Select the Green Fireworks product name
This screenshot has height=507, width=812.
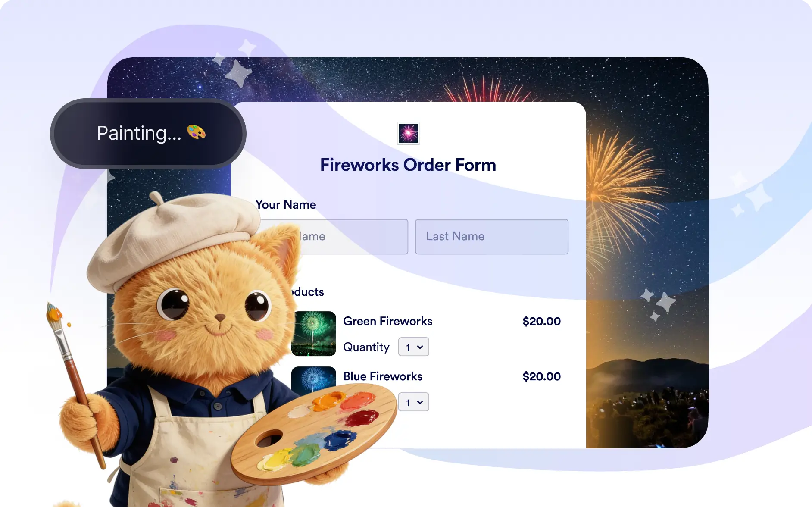[387, 321]
